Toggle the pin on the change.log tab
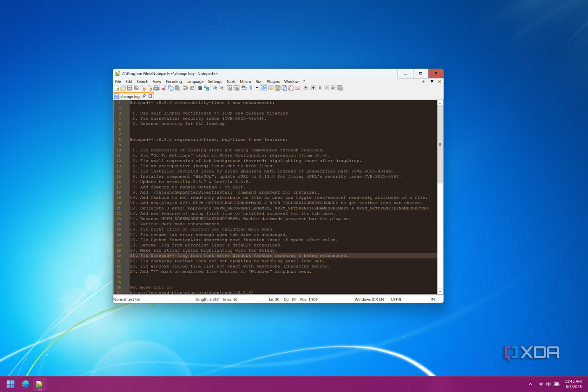The image size is (588, 392). coord(144,96)
